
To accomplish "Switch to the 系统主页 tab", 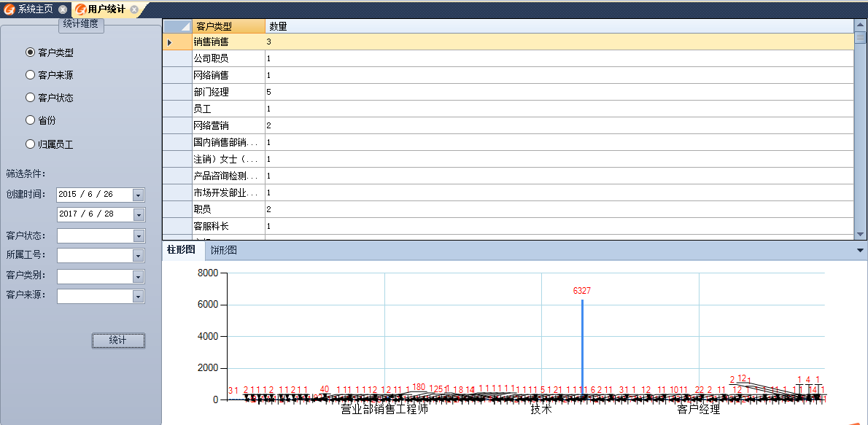I will pos(36,9).
